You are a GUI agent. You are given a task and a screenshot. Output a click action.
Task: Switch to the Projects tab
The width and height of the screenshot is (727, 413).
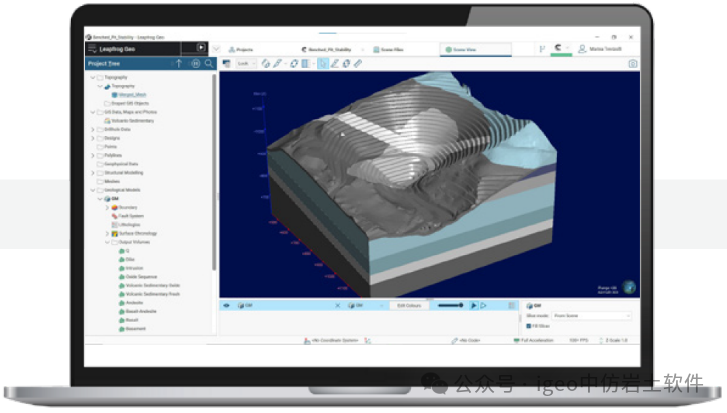coord(243,48)
